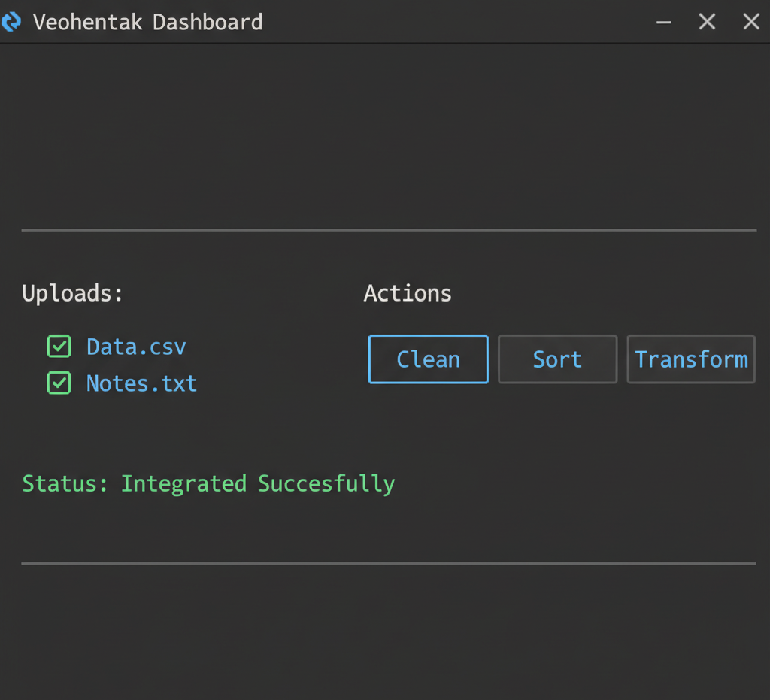Screen dimensions: 770x700
Task: Click the lower horizontal divider line
Action: click(x=389, y=562)
